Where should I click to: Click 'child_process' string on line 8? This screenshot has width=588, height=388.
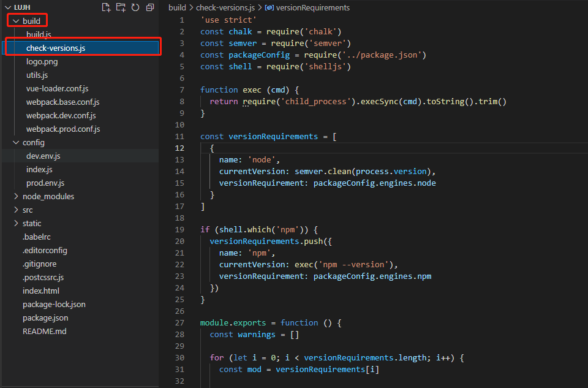315,101
